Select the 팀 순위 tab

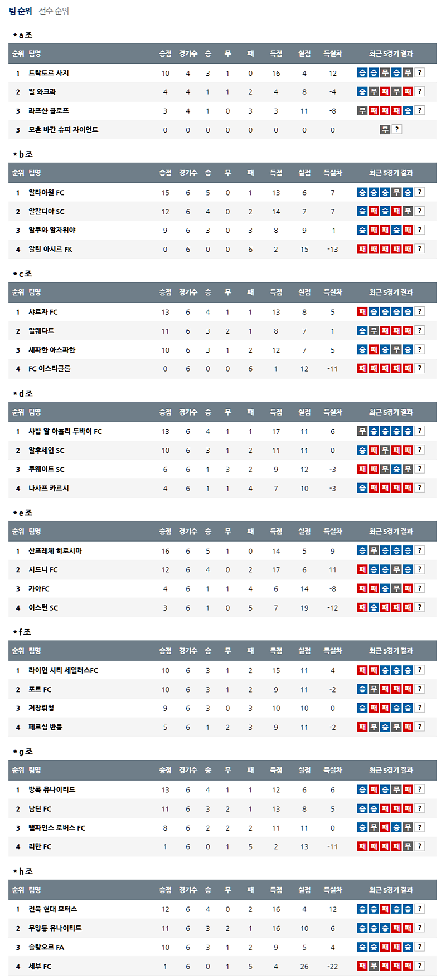(x=20, y=11)
